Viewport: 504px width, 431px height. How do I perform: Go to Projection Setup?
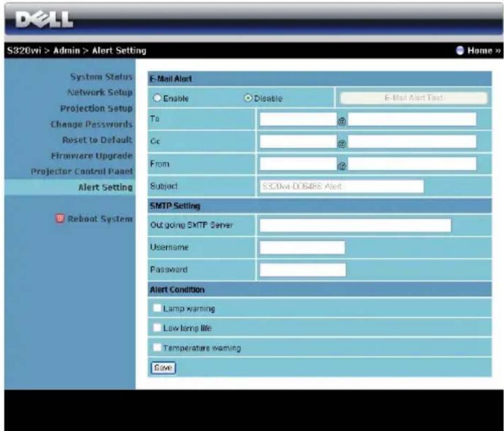[x=96, y=108]
